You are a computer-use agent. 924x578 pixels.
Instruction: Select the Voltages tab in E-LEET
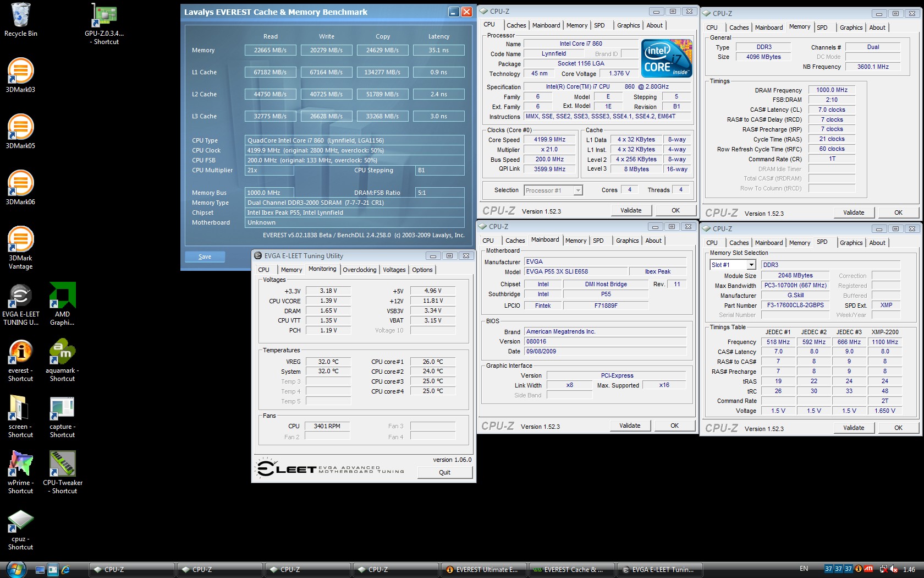[x=394, y=270]
